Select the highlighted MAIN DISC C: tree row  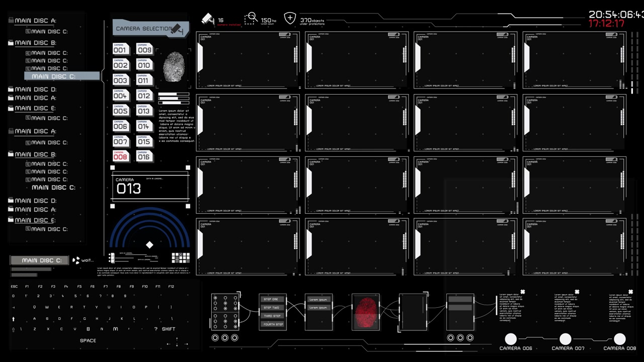pyautogui.click(x=62, y=76)
